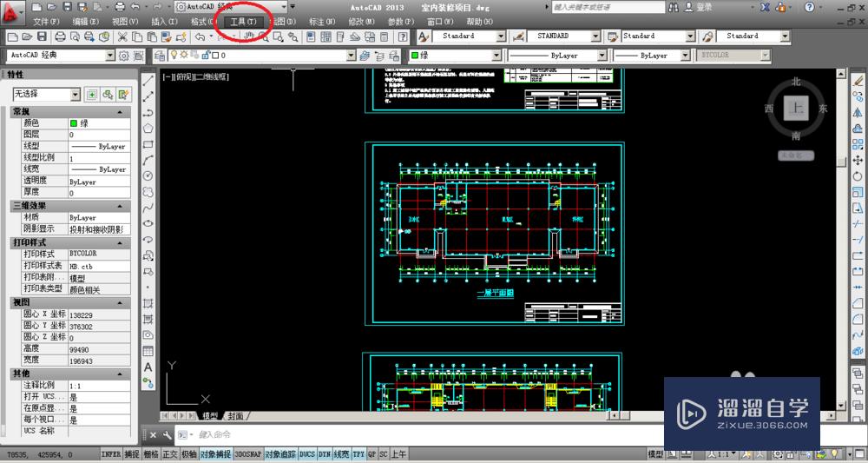Click the Save icon in standard toolbar
The height and width of the screenshot is (463, 868).
click(42, 37)
